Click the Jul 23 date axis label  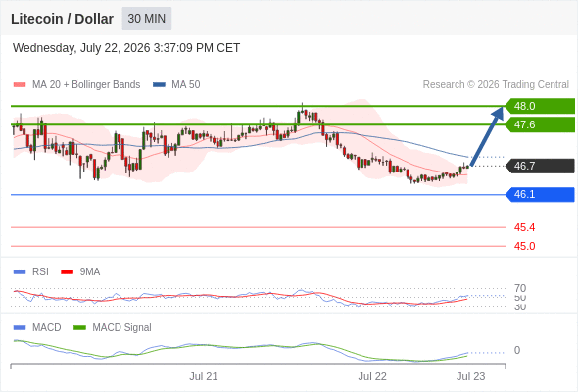point(471,376)
